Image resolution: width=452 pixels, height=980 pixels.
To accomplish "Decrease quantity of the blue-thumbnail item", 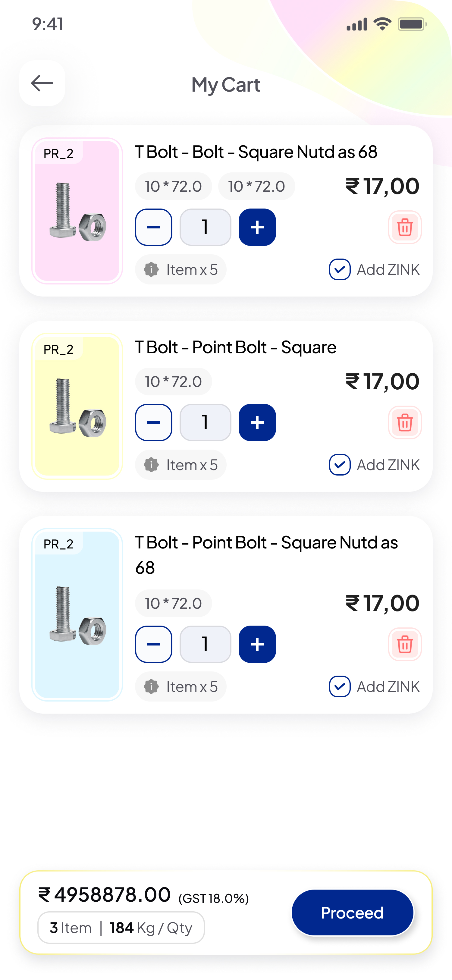I will pos(154,645).
